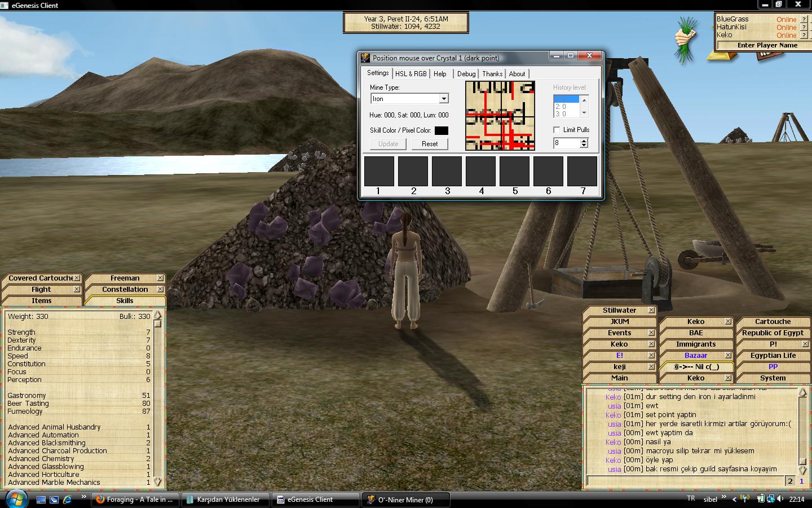Close the keji chat tab with its X
Screen dimensions: 812x508
click(651, 367)
